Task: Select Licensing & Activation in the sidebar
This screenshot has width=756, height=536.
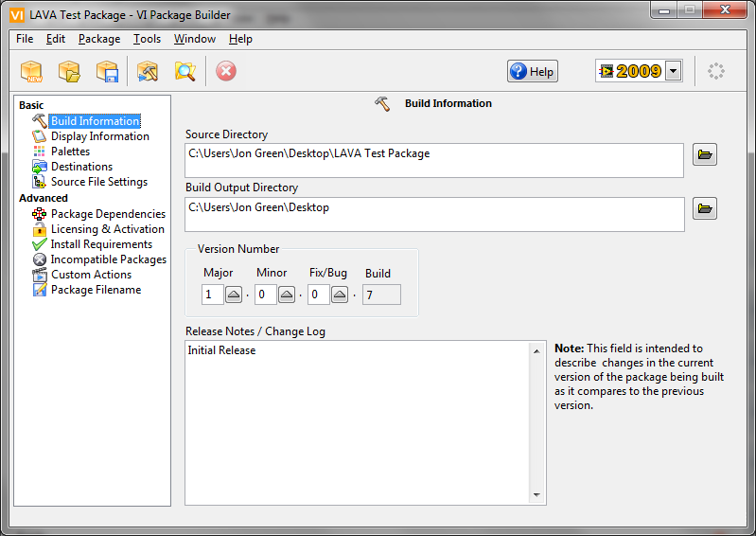Action: point(108,229)
